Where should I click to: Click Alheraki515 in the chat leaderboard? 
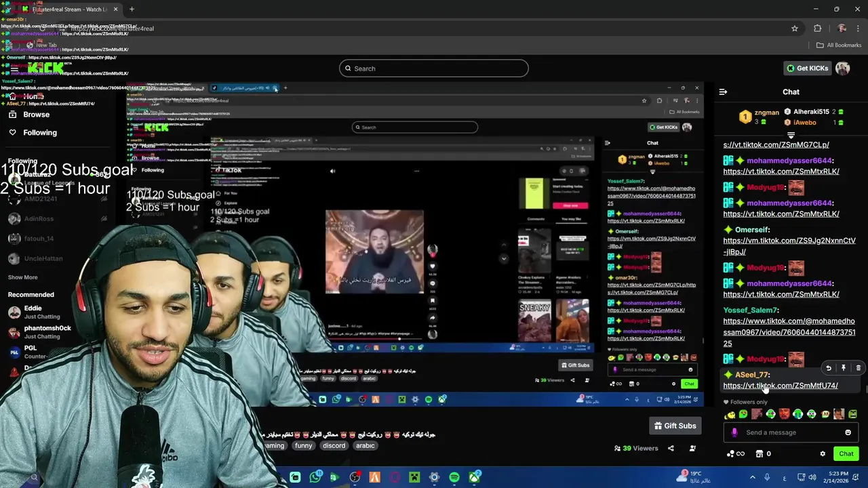point(811,112)
